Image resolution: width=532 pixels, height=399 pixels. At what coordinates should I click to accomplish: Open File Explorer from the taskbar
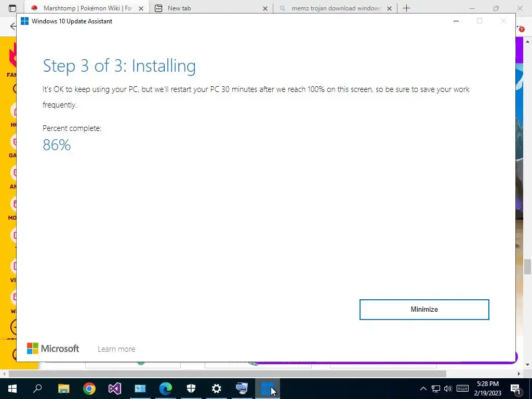[63, 389]
